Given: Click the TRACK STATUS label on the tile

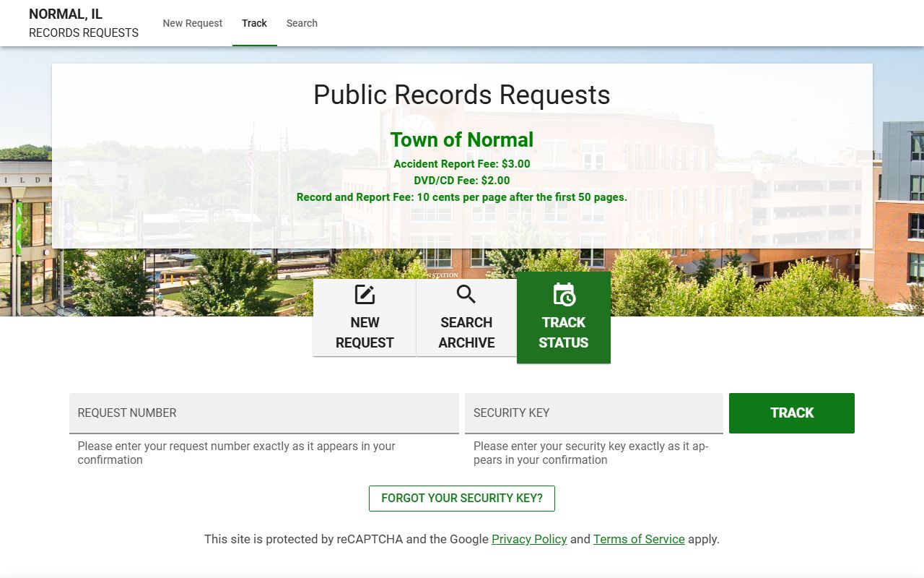Looking at the screenshot, I should [x=564, y=332].
